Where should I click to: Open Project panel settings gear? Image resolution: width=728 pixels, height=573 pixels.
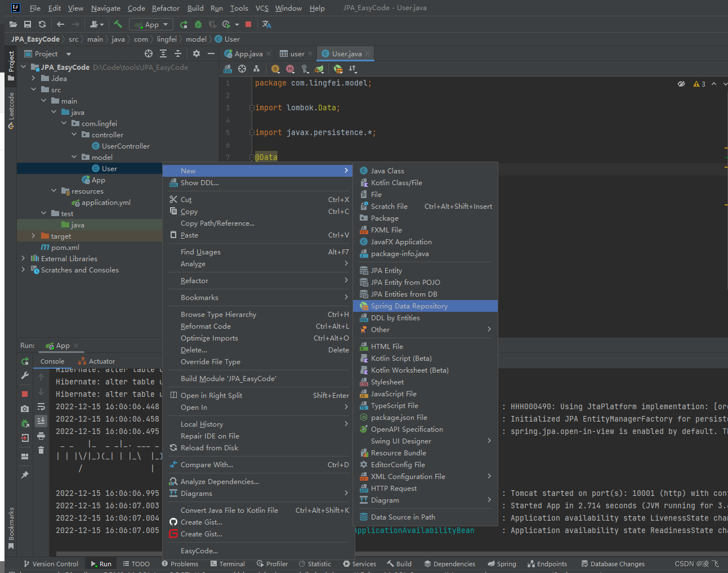(x=196, y=53)
